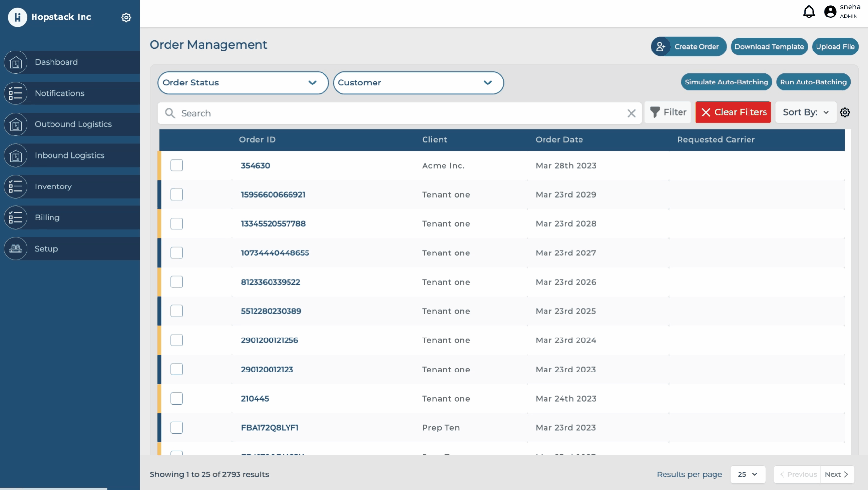
Task: Open the user profile avatar icon
Action: coord(830,12)
